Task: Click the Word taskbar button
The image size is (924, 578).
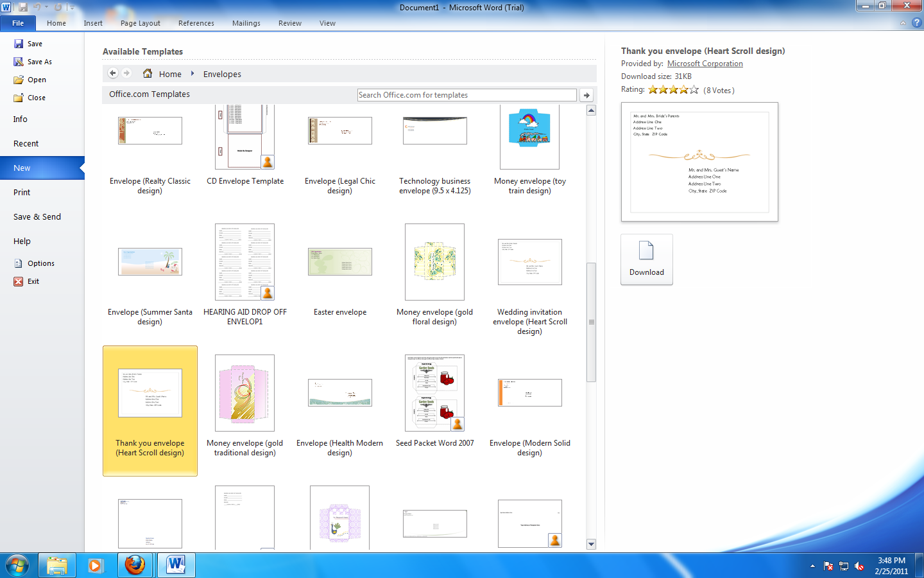Action: (x=175, y=565)
